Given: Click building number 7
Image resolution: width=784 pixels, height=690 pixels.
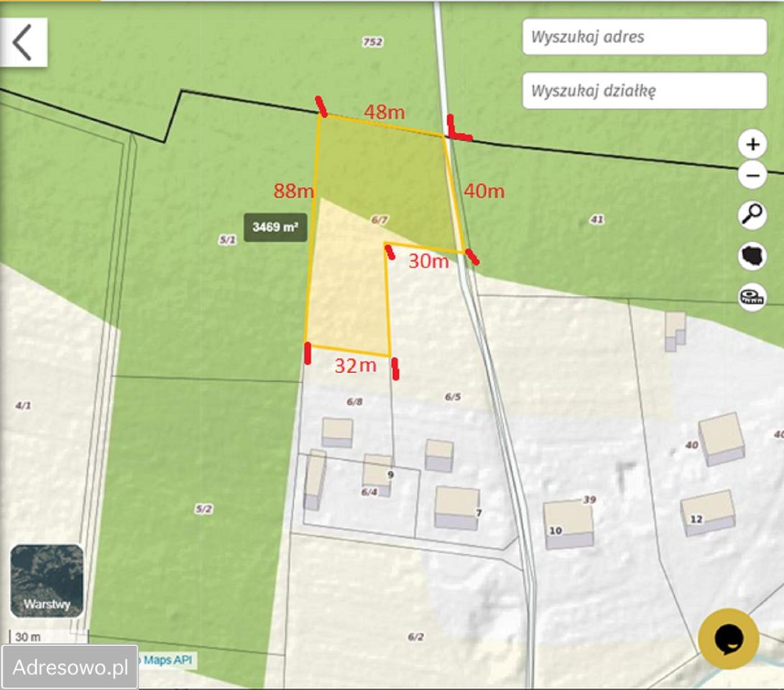Looking at the screenshot, I should pos(479,513).
